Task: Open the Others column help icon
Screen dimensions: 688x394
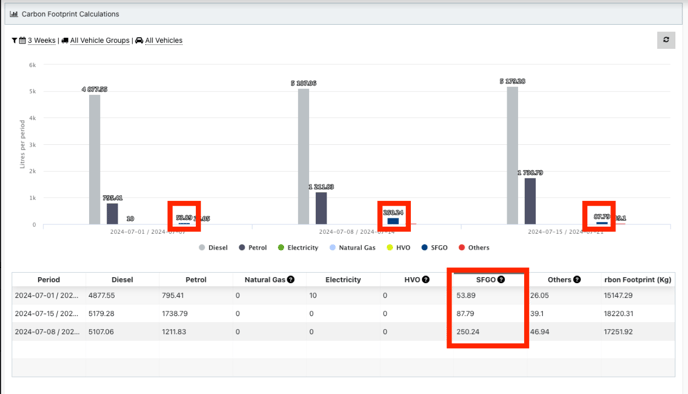Action: pyautogui.click(x=577, y=279)
